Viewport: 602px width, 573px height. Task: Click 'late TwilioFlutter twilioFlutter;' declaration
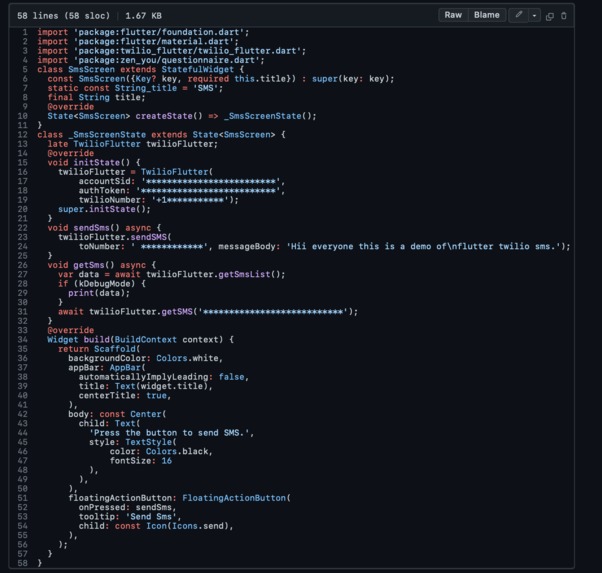tap(132, 144)
